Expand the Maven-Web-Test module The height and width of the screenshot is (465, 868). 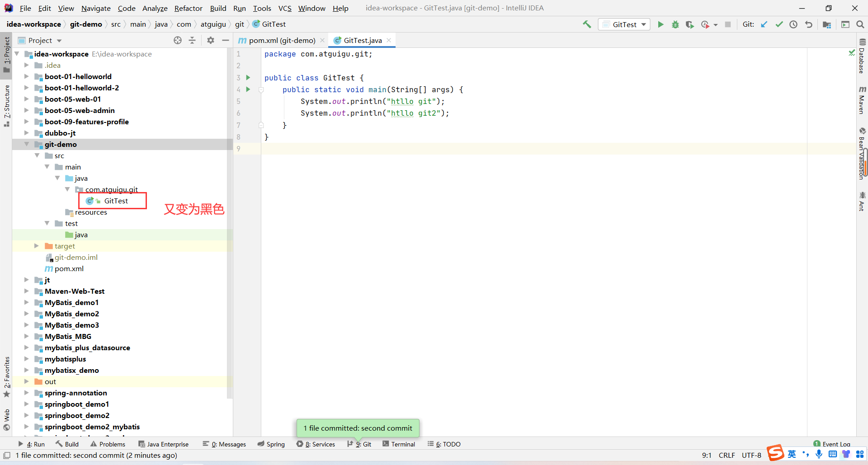pyautogui.click(x=27, y=291)
